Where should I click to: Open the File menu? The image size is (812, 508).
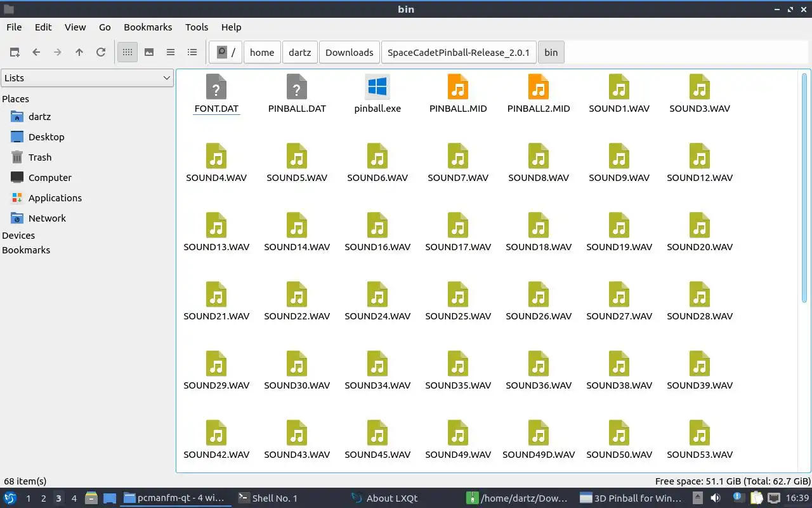pyautogui.click(x=14, y=27)
